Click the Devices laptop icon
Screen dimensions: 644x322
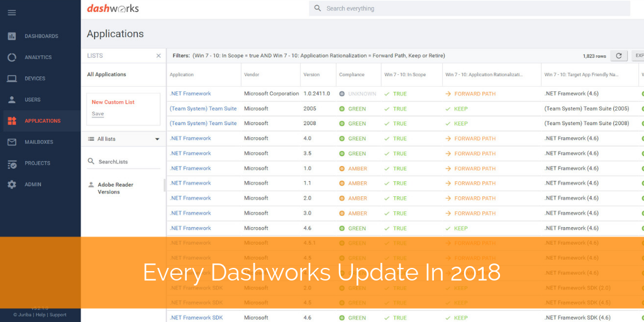tap(12, 79)
